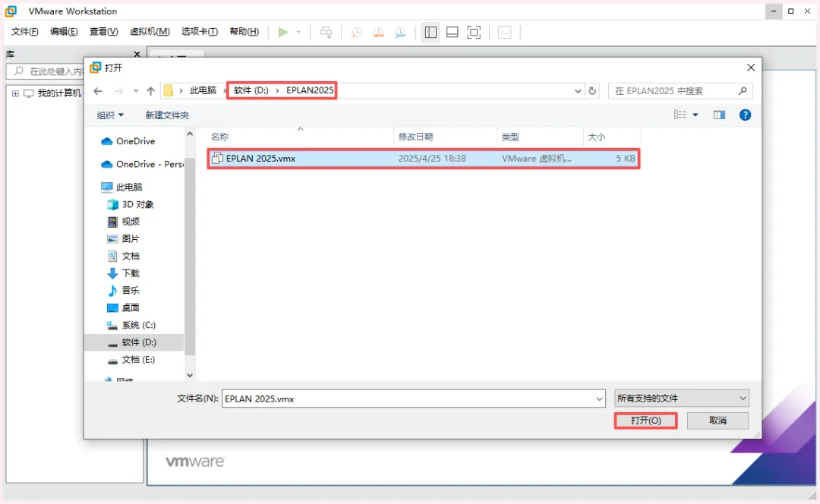Toggle library sidebar view icon
The image size is (820, 504).
pyautogui.click(x=430, y=33)
